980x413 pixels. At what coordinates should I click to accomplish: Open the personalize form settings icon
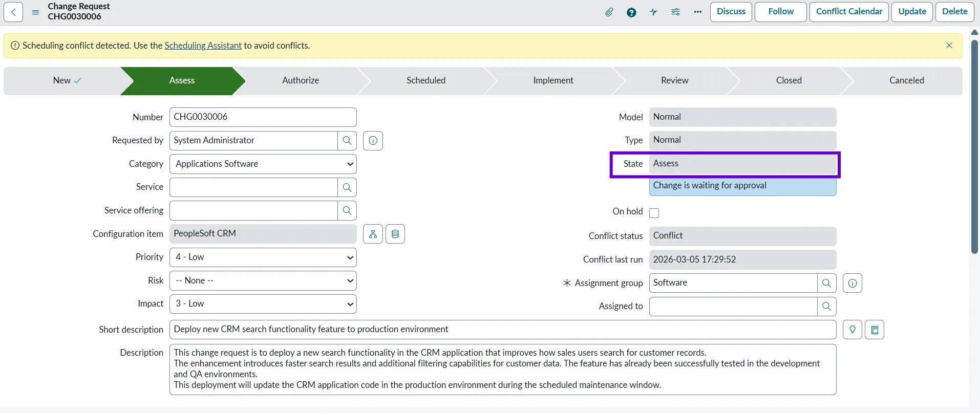(x=676, y=12)
